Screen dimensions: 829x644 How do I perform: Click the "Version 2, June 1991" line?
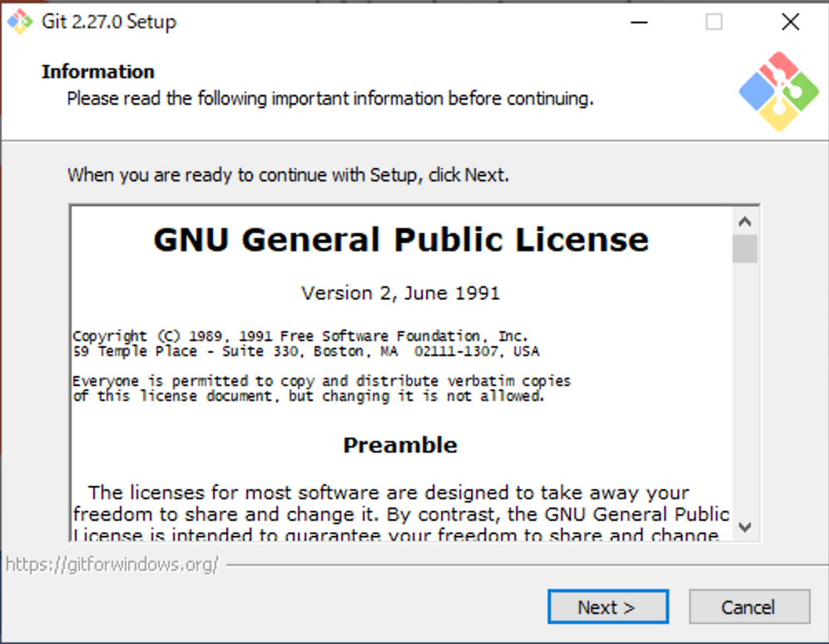click(x=400, y=293)
